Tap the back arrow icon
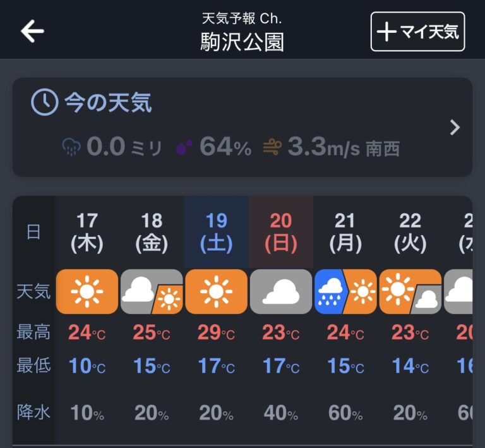Image resolution: width=485 pixels, height=448 pixels. [x=32, y=31]
